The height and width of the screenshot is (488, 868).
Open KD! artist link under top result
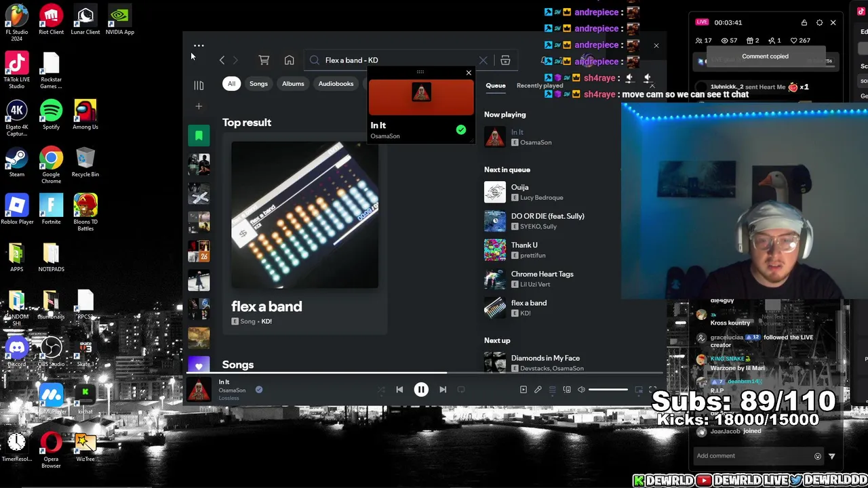coord(267,322)
